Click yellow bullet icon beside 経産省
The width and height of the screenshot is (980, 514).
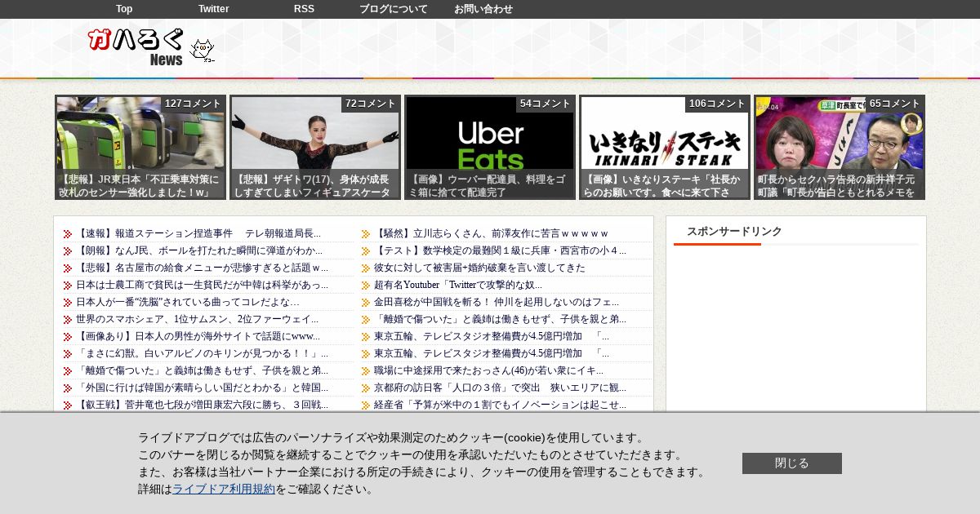366,405
